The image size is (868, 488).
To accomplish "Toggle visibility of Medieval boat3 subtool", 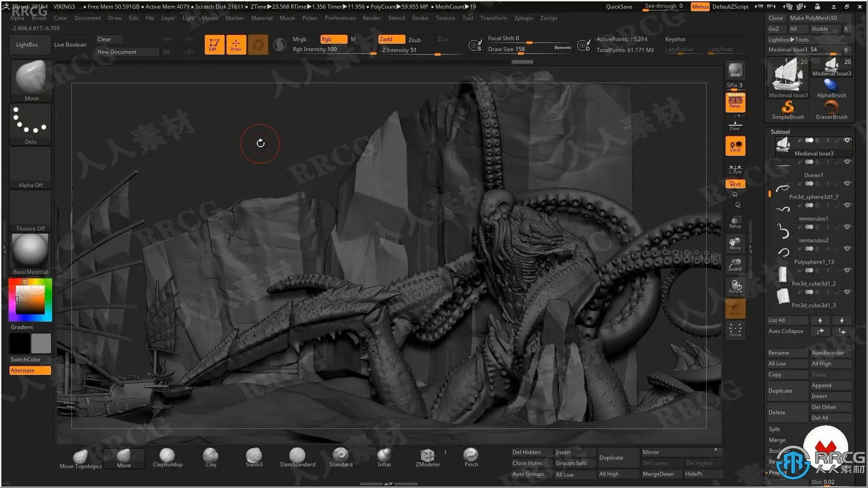I will pyautogui.click(x=848, y=140).
